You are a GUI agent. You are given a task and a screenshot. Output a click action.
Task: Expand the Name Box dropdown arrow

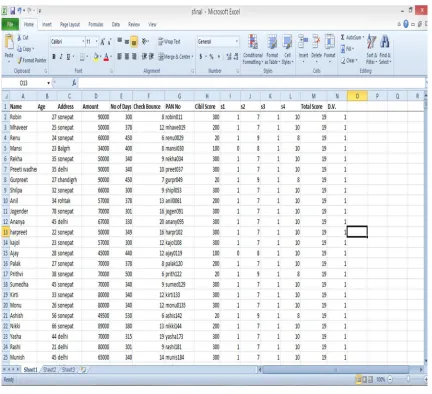point(48,83)
